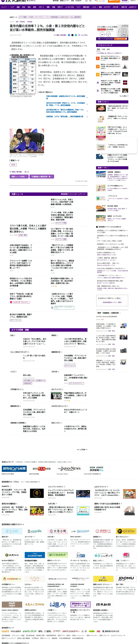The height and width of the screenshot is (644, 138).
Task: Open #１０大ニュース keyword tag
Action: pos(42,17)
